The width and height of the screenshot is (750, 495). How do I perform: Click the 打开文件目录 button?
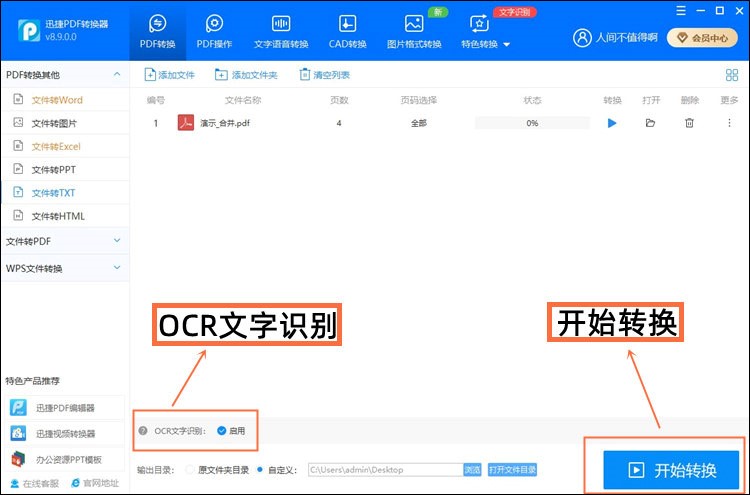tap(512, 470)
